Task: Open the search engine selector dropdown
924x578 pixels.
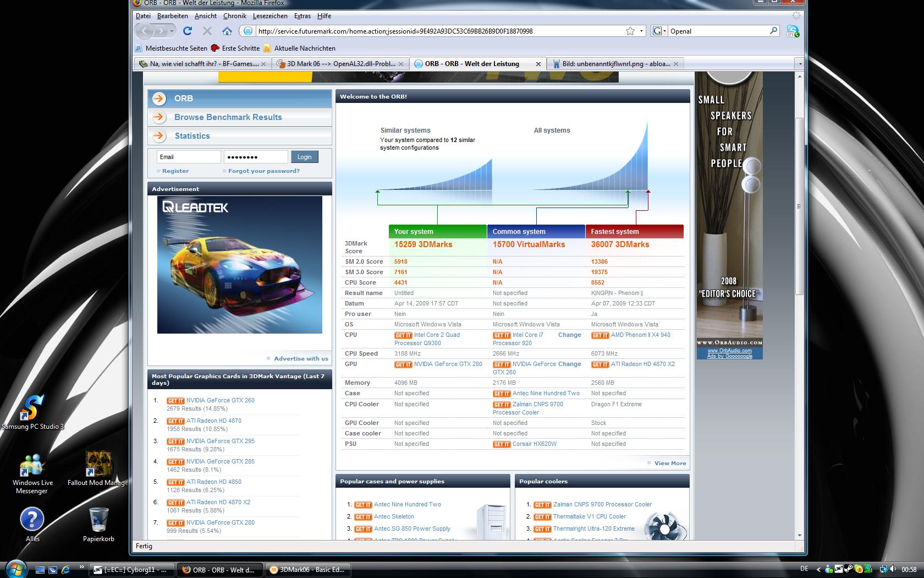Action: click(658, 31)
